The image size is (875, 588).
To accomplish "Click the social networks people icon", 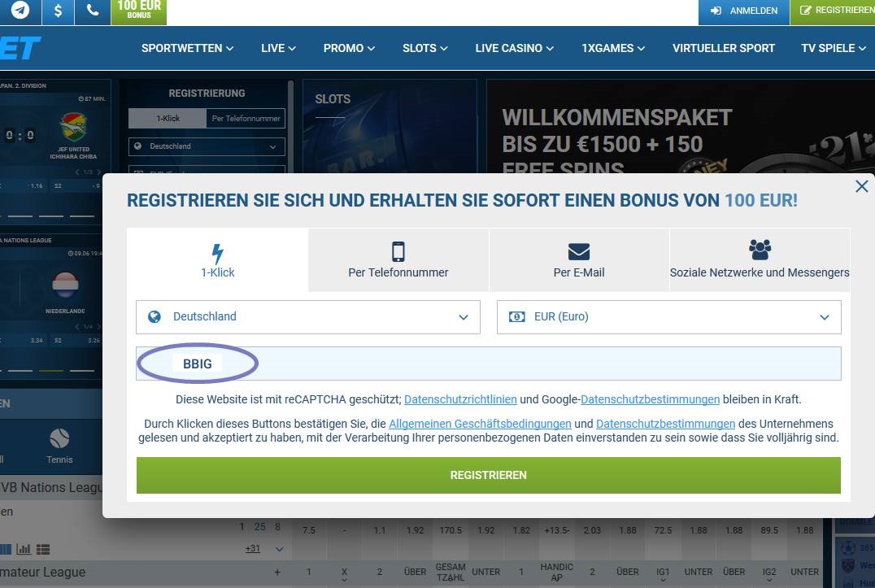I will (x=760, y=250).
